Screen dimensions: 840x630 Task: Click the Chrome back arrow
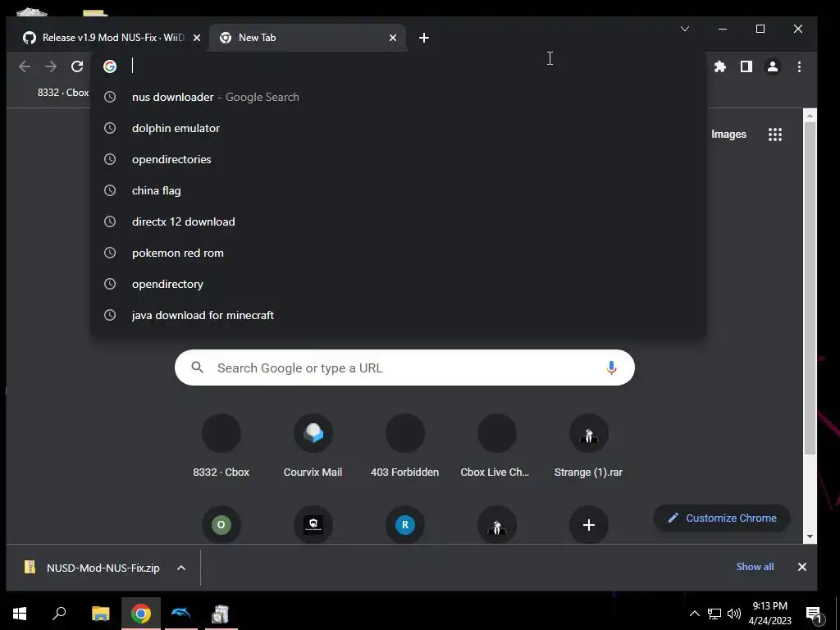tap(25, 66)
